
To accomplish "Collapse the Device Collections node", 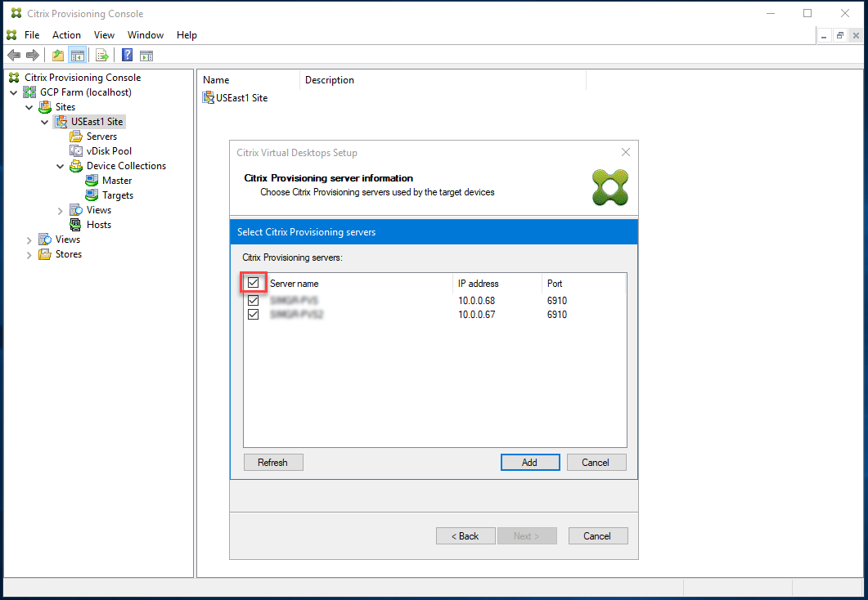I will click(60, 165).
